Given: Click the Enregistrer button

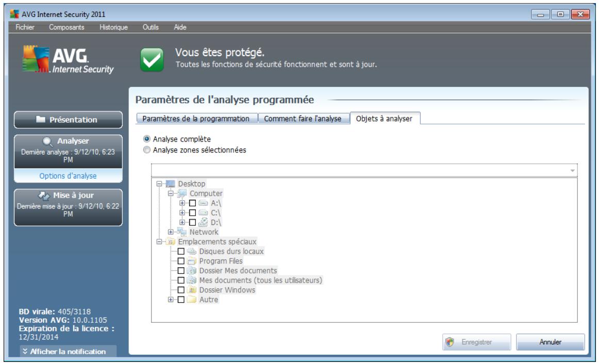Looking at the screenshot, I should tap(477, 342).
